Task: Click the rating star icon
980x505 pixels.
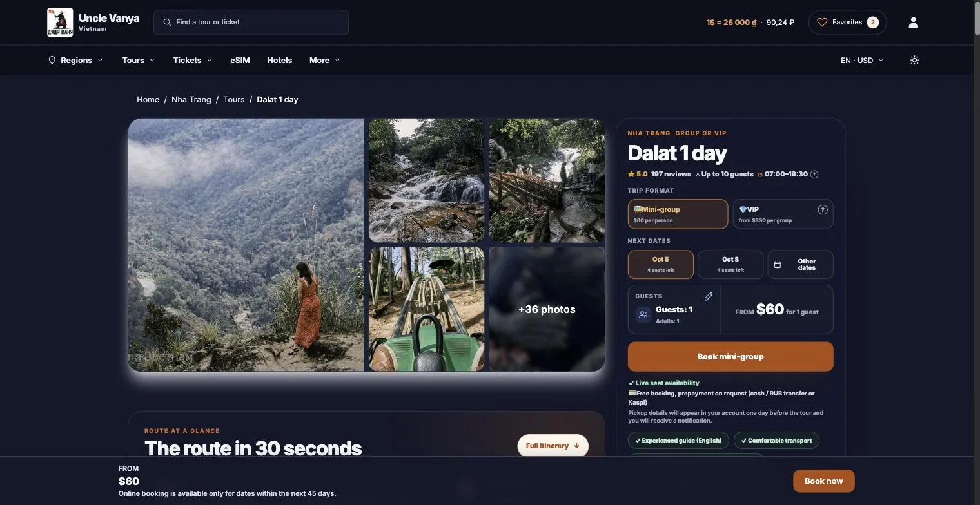Action: (x=631, y=174)
